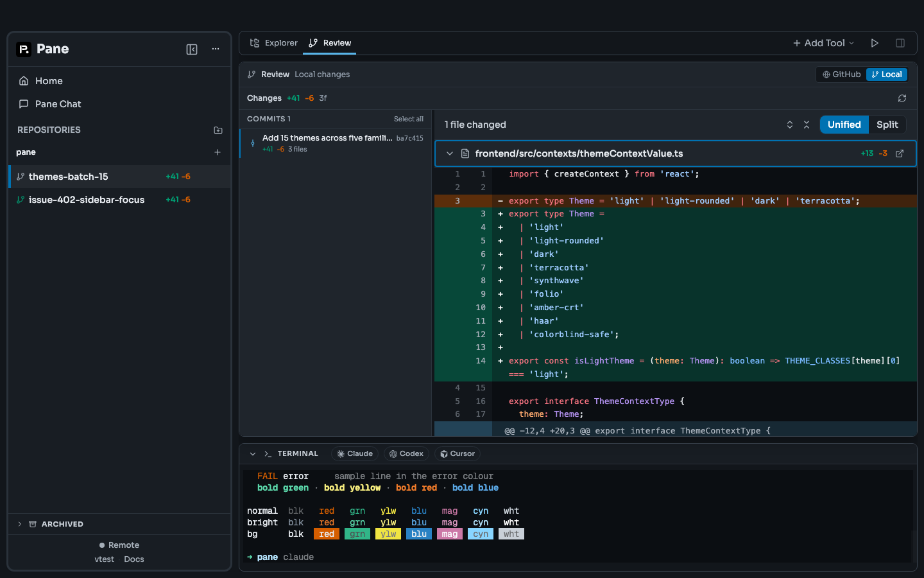Image resolution: width=924 pixels, height=578 pixels.
Task: Collapse the themeContextValue.ts file diff
Action: click(x=450, y=153)
